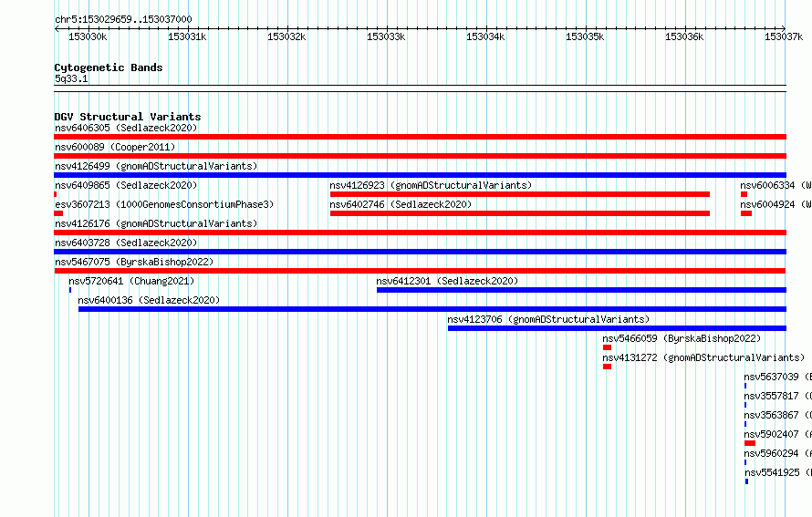Click the Cytogenetic Bands track title

[109, 67]
